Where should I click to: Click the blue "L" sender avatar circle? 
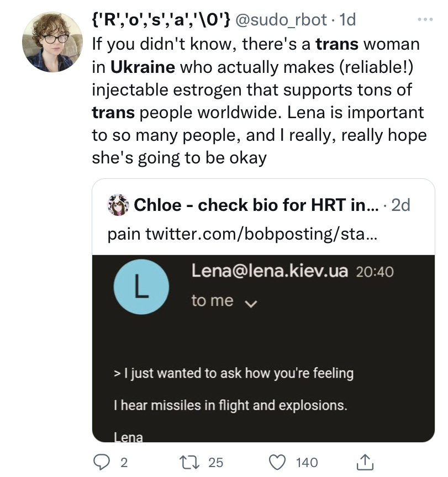141,288
